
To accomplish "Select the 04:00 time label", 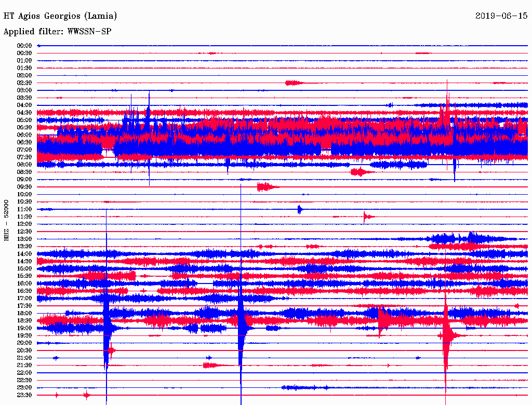I will (24, 105).
